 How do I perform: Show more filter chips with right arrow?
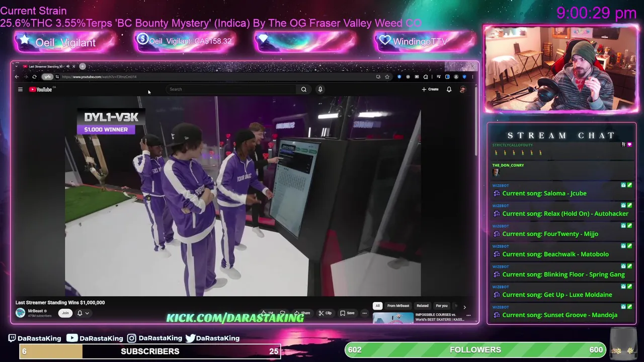[x=464, y=307]
